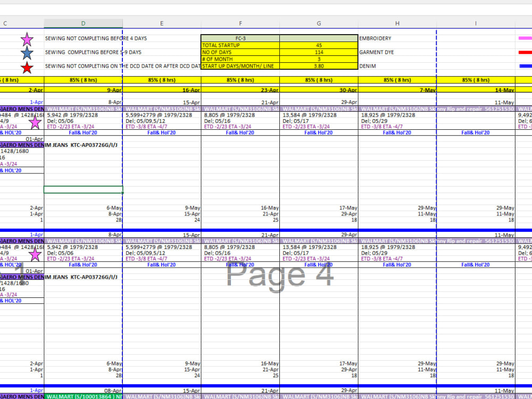
Task: Select the EMBROIDERY legend text
Action: pyautogui.click(x=375, y=38)
